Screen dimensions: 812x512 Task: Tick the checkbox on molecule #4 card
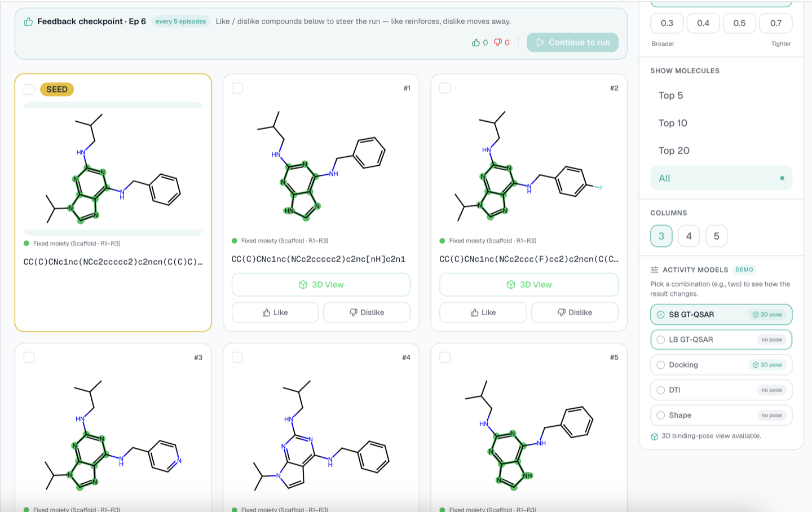237,357
